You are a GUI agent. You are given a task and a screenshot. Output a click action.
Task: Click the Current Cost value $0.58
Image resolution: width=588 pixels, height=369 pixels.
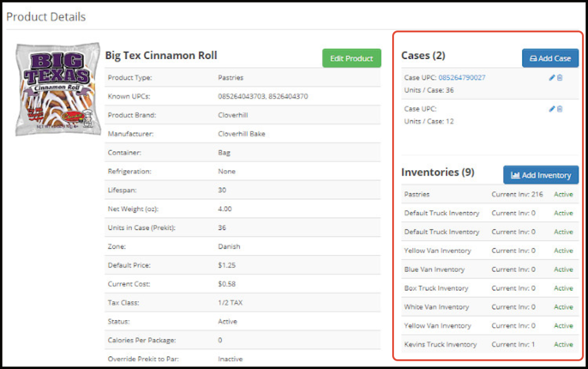(x=226, y=284)
